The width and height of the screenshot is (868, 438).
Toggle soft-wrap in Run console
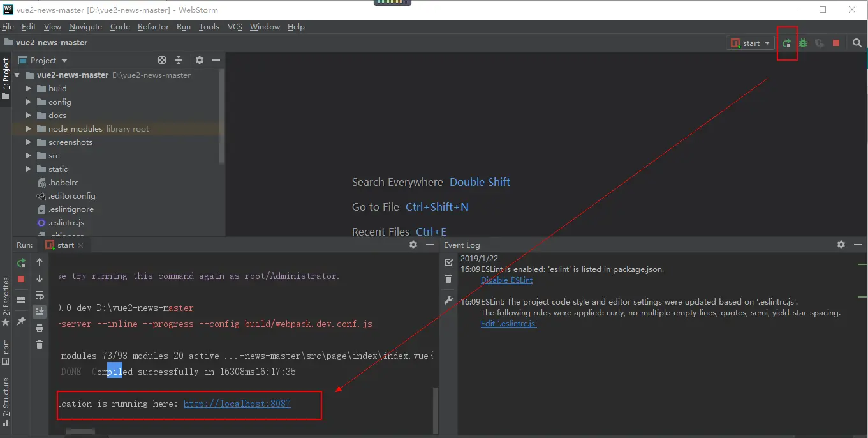[x=40, y=295]
